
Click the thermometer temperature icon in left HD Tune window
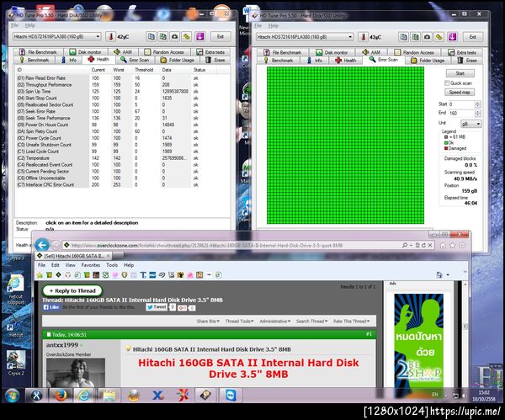(x=111, y=36)
